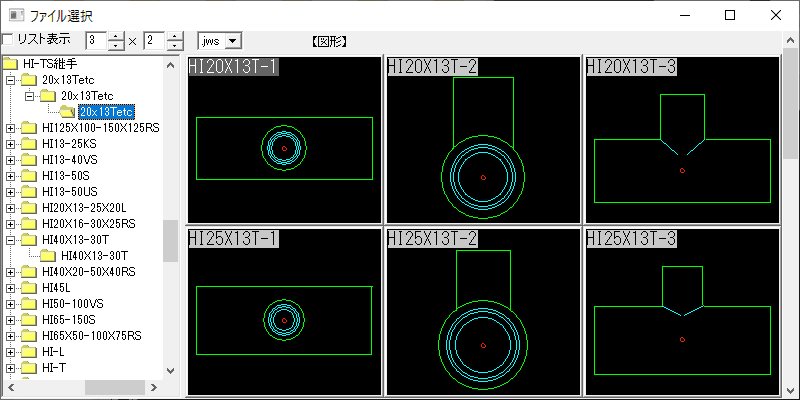800x400 pixels.
Task: Click the HI45L folder icon
Action: [x=30, y=288]
